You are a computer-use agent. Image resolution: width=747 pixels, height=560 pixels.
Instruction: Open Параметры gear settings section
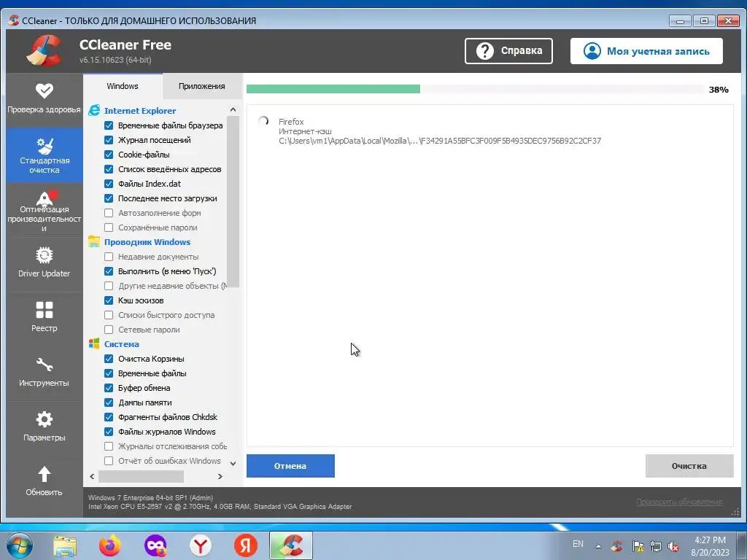44,427
